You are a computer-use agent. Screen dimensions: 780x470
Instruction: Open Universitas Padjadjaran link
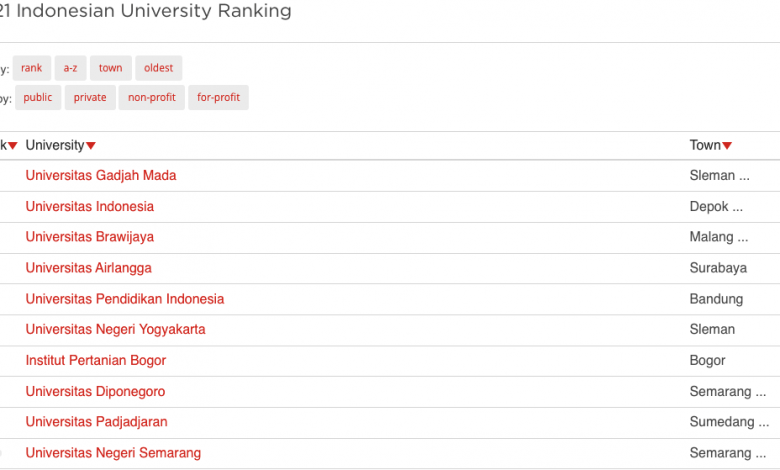click(x=97, y=422)
